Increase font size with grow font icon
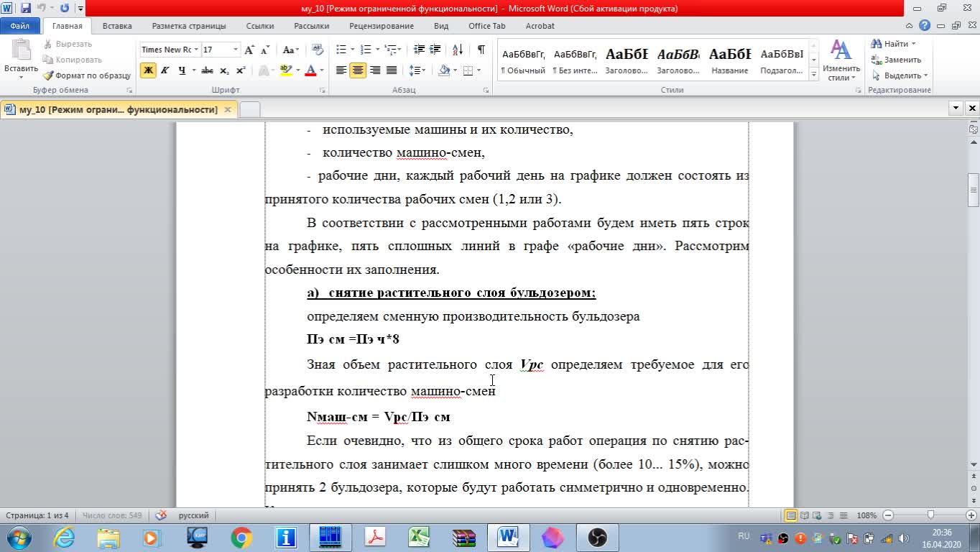This screenshot has width=980, height=552. [x=249, y=50]
